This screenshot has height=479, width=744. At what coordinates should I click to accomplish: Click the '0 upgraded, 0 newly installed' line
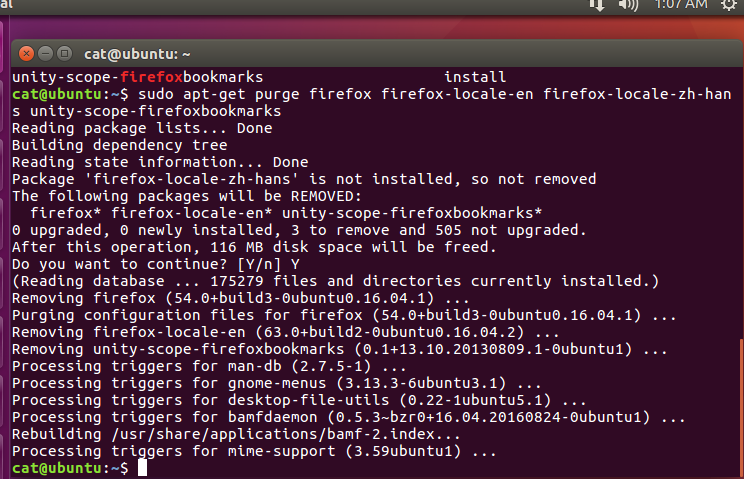[299, 230]
